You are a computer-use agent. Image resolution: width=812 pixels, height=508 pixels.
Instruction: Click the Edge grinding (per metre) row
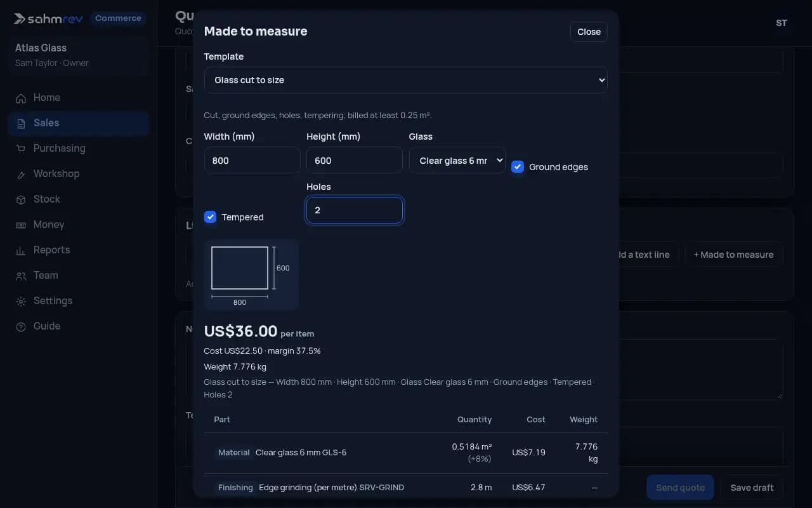406,487
